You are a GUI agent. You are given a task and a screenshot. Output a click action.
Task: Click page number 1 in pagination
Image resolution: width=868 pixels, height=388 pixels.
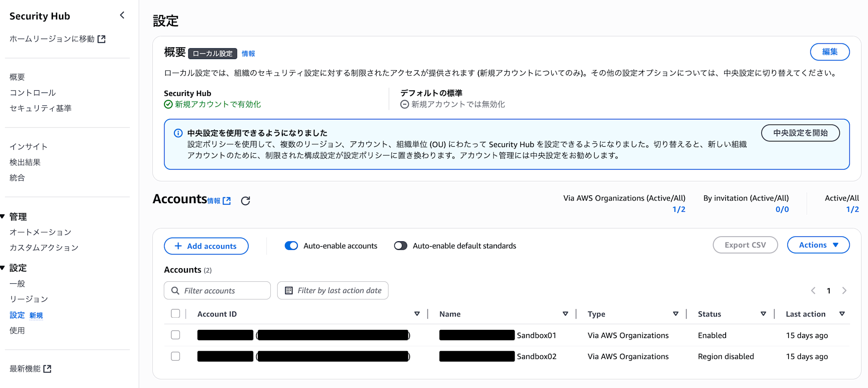point(829,291)
